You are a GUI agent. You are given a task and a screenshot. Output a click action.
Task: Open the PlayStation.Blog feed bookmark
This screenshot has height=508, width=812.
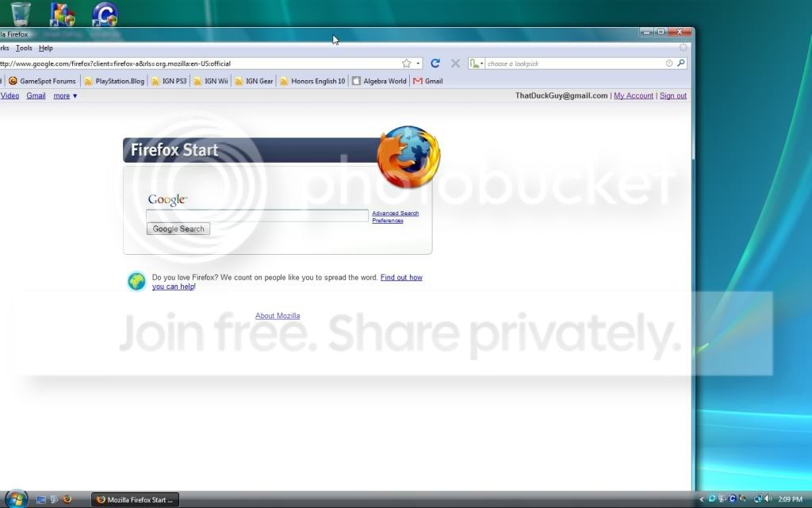pyautogui.click(x=114, y=81)
